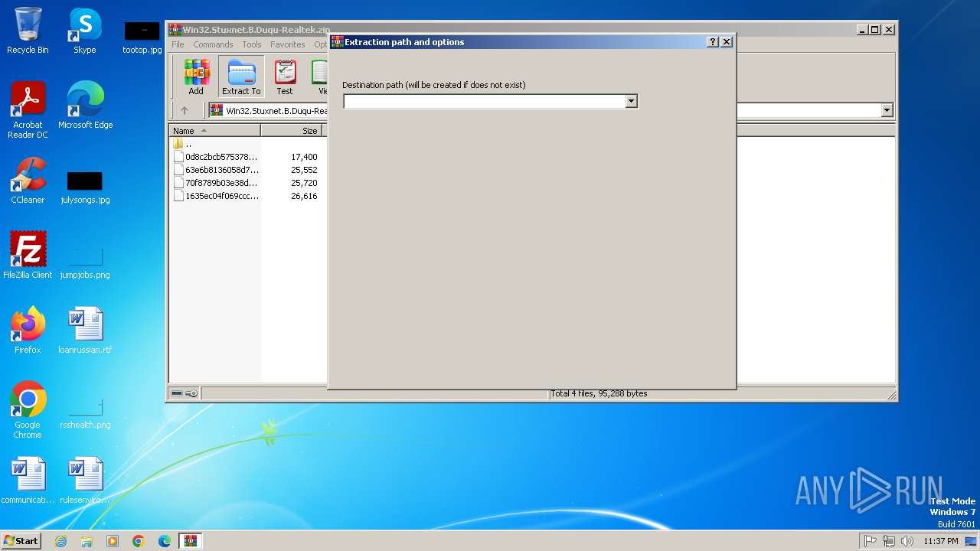This screenshot has width=980, height=551.
Task: Sort by the Size column header
Action: (291, 131)
